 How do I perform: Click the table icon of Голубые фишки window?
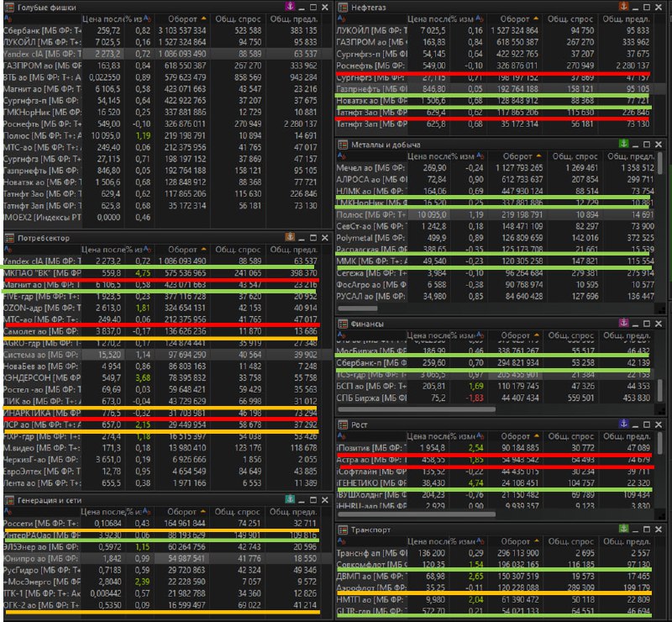click(x=8, y=8)
